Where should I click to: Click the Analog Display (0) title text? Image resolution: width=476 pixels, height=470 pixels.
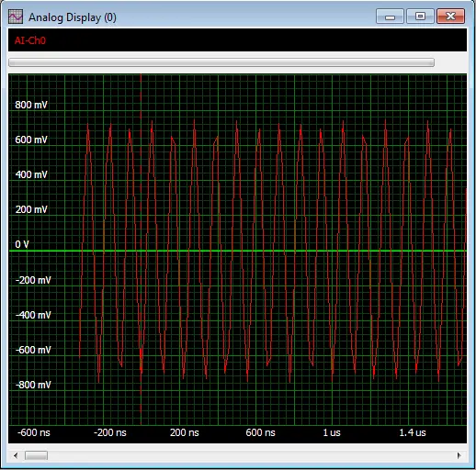(x=73, y=17)
